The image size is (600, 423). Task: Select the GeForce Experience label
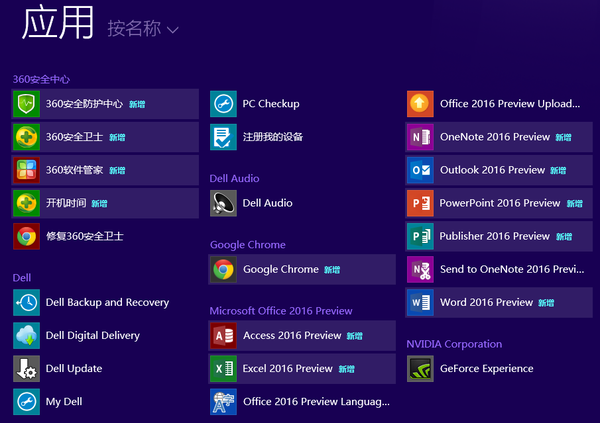pos(487,369)
